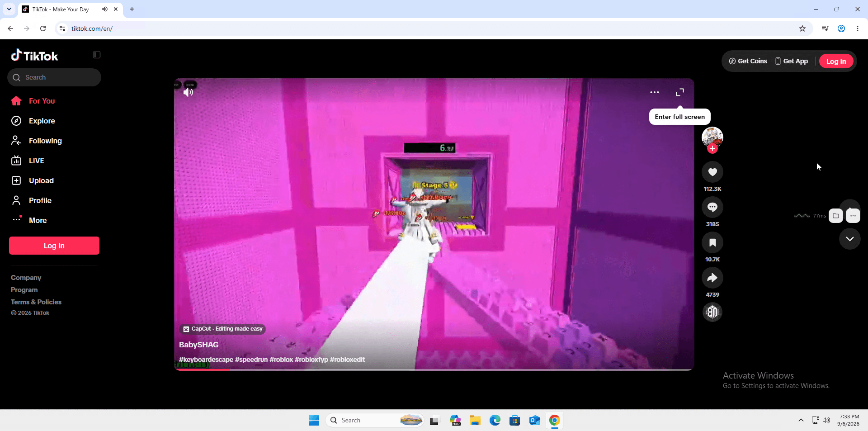Open Chrome media controls icon
The height and width of the screenshot is (431, 868).
pyautogui.click(x=825, y=28)
